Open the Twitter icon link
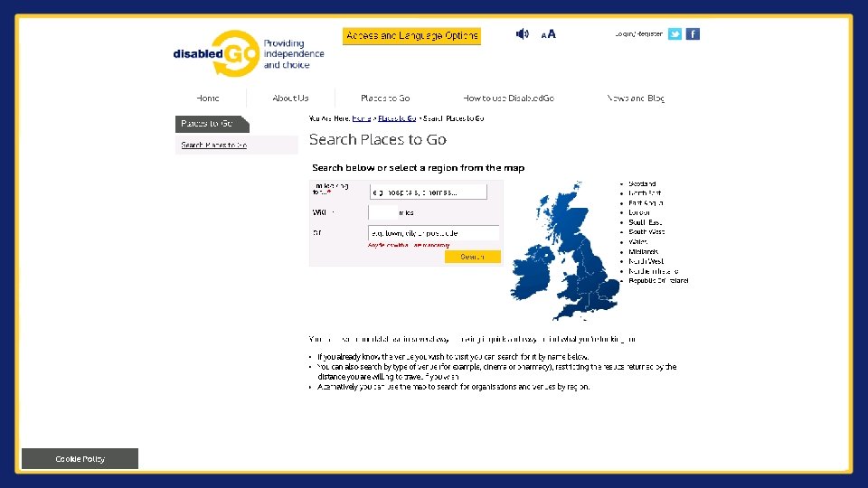The height and width of the screenshot is (488, 868). [x=675, y=34]
